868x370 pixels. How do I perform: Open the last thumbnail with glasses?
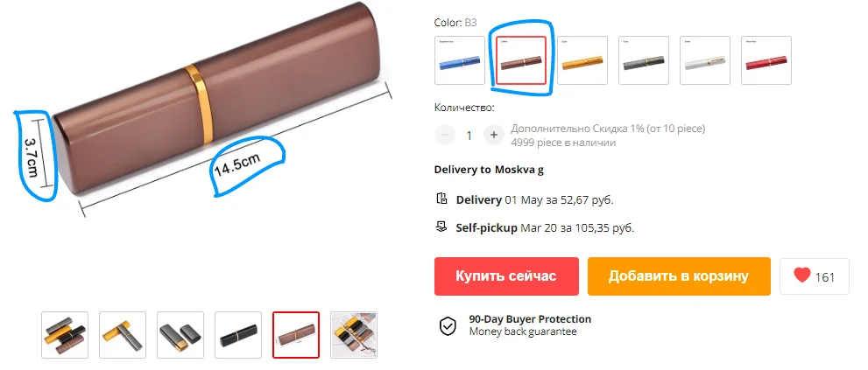click(x=354, y=335)
